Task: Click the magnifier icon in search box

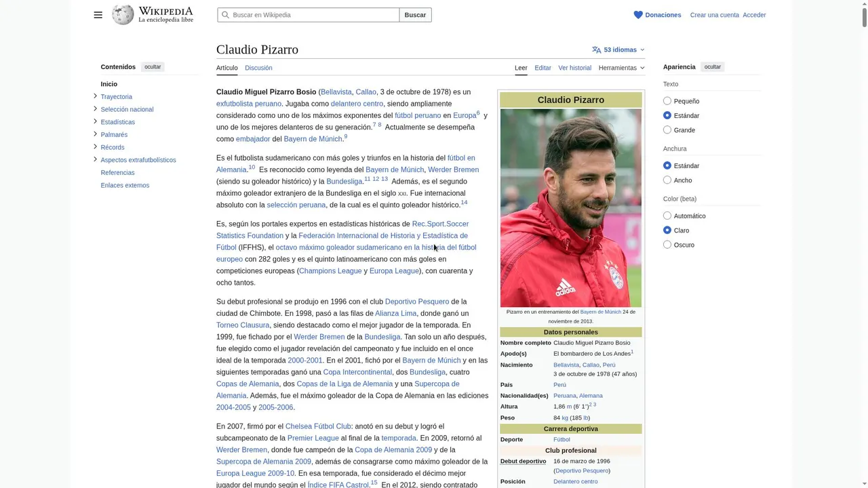Action: pos(225,15)
